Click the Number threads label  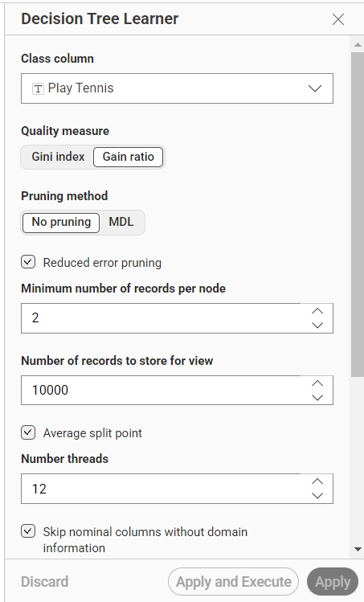click(64, 459)
